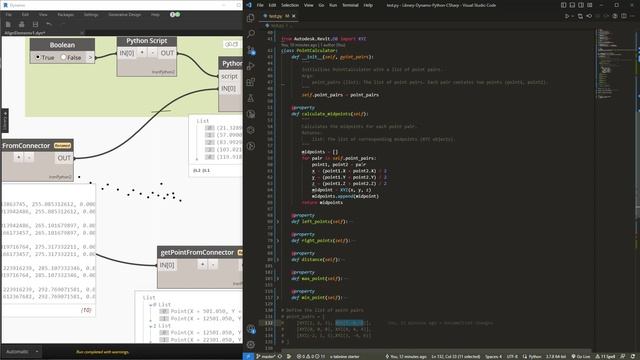Open the File menu in VS Code
The width and height of the screenshot is (640, 360).
(260, 5)
